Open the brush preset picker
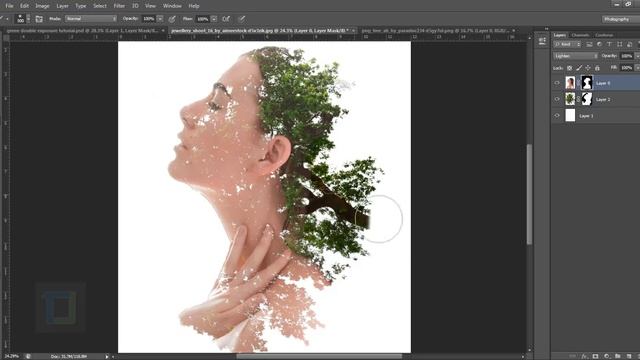Viewport: 640px width, 360px height. [x=22, y=18]
